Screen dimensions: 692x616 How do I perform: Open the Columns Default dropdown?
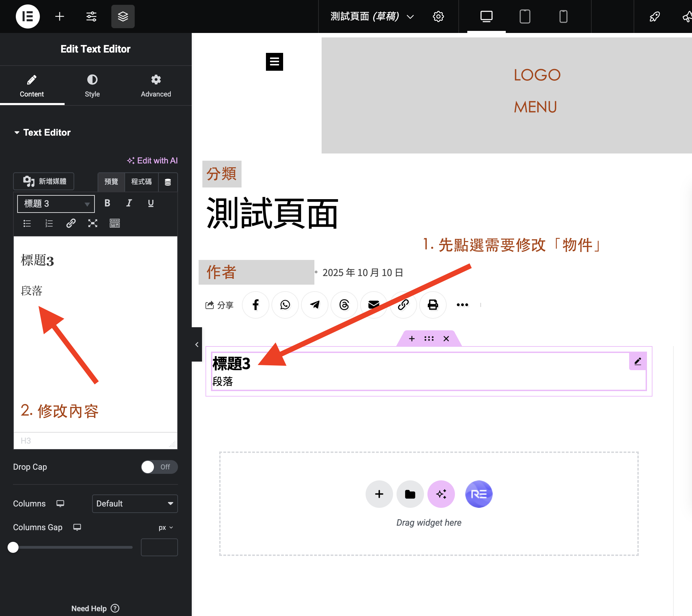(x=135, y=504)
